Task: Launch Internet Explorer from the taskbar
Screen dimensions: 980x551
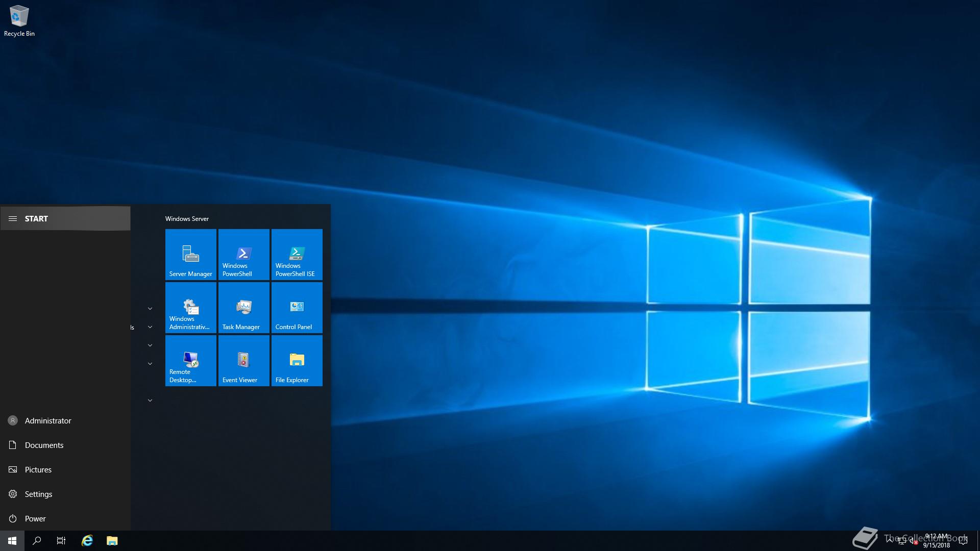Action: [x=87, y=541]
